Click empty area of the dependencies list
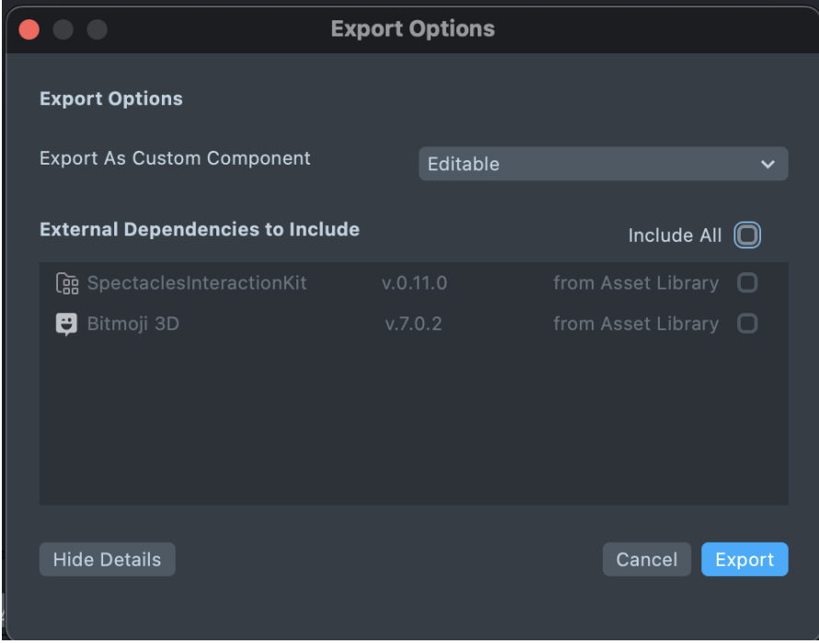 coord(413,423)
